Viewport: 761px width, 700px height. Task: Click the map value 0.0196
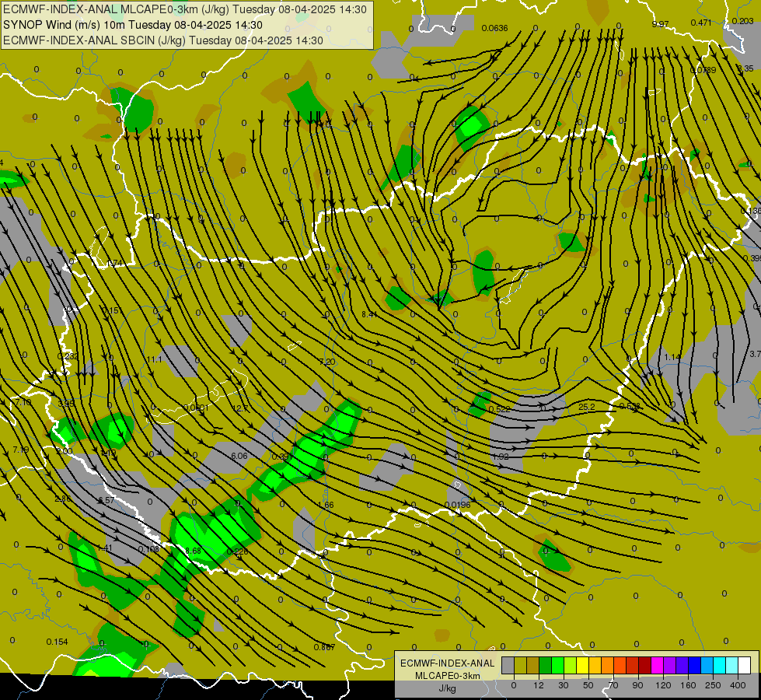point(458,505)
